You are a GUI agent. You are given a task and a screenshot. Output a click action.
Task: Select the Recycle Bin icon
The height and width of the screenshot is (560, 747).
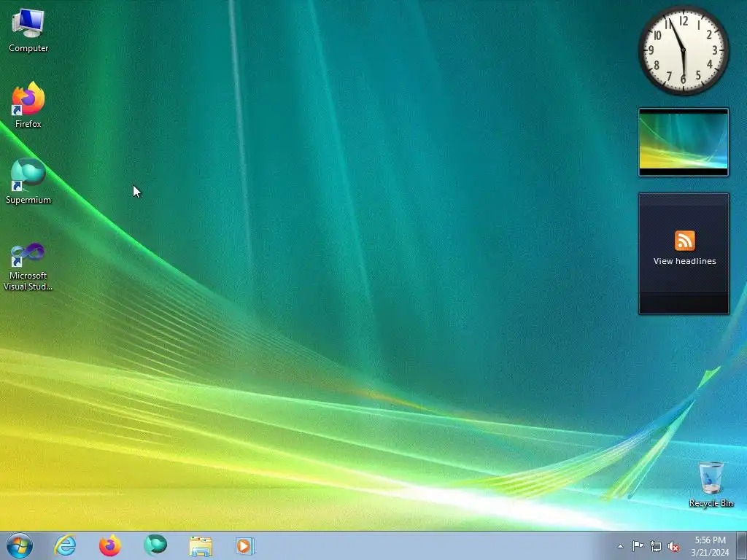pos(711,484)
